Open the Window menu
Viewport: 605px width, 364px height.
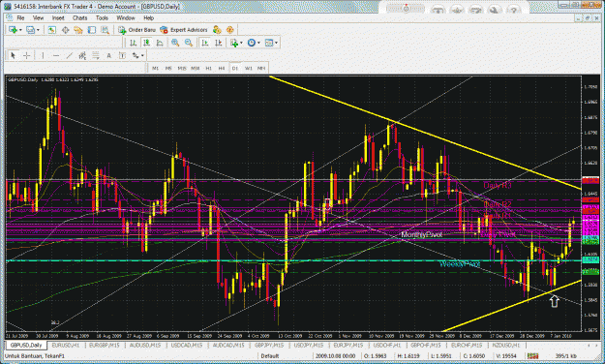(126, 17)
